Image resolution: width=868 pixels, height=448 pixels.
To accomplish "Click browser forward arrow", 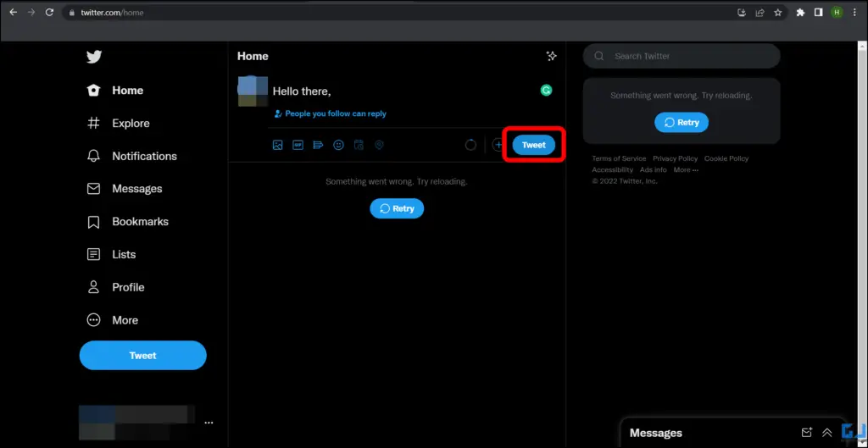I will pyautogui.click(x=31, y=12).
